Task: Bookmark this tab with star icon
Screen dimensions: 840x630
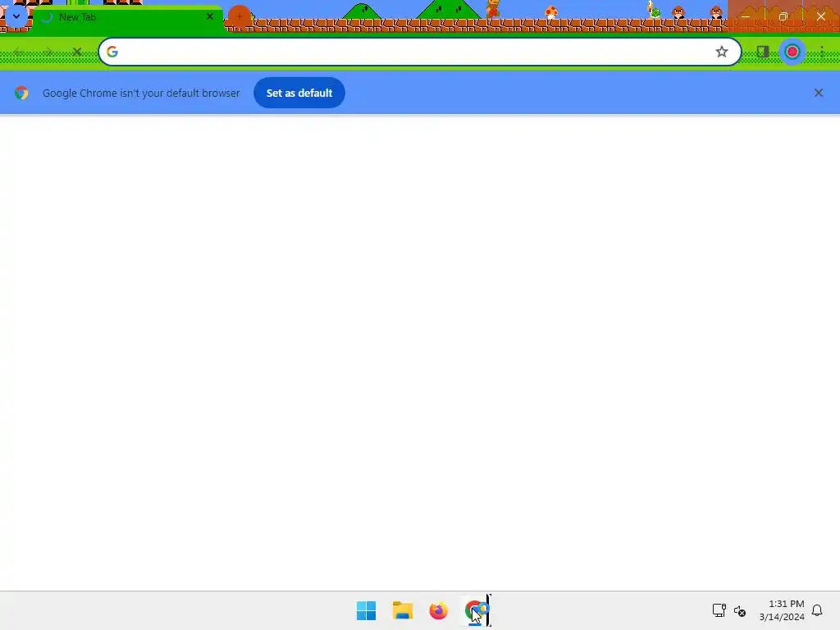Action: tap(722, 52)
